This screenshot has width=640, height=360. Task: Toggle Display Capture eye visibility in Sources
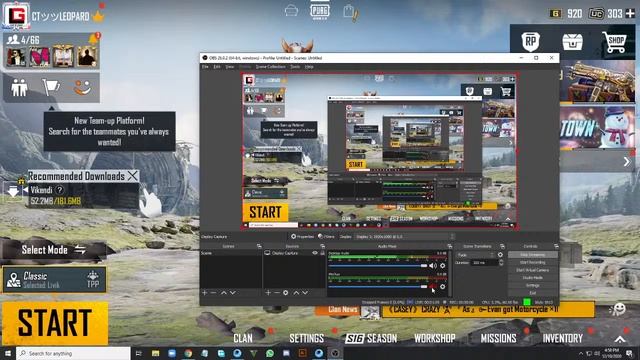click(x=315, y=253)
